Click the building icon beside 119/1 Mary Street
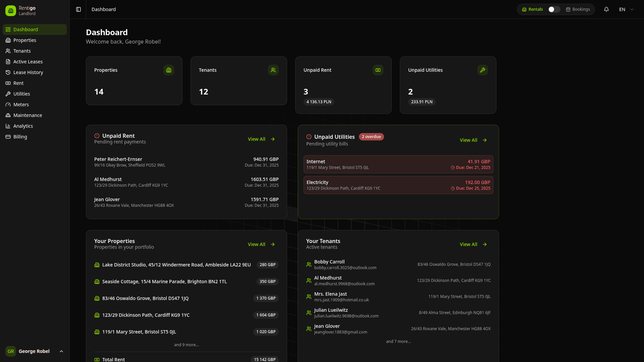Viewport: 644px width, 362px height. pos(97,332)
